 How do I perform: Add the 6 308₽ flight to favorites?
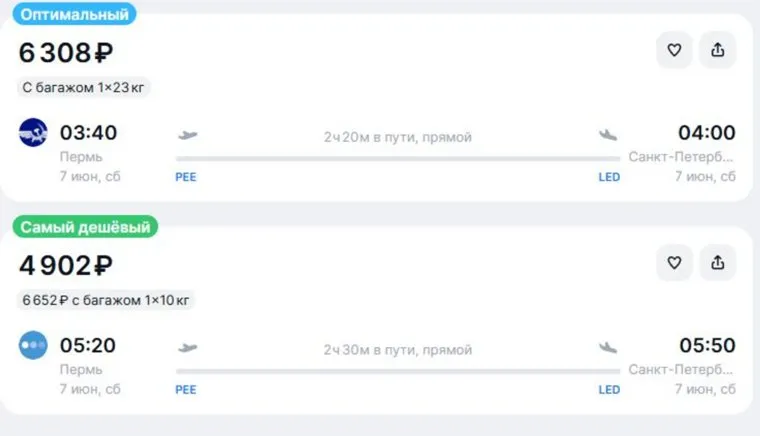pos(674,51)
